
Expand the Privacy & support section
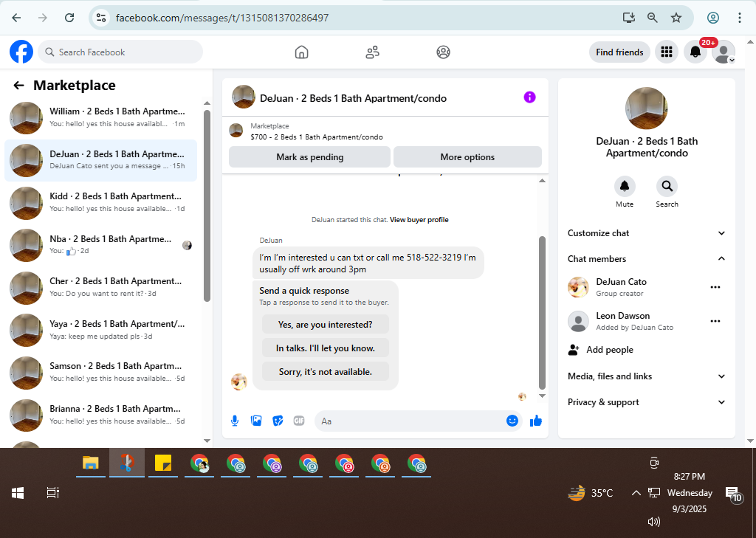[647, 402]
